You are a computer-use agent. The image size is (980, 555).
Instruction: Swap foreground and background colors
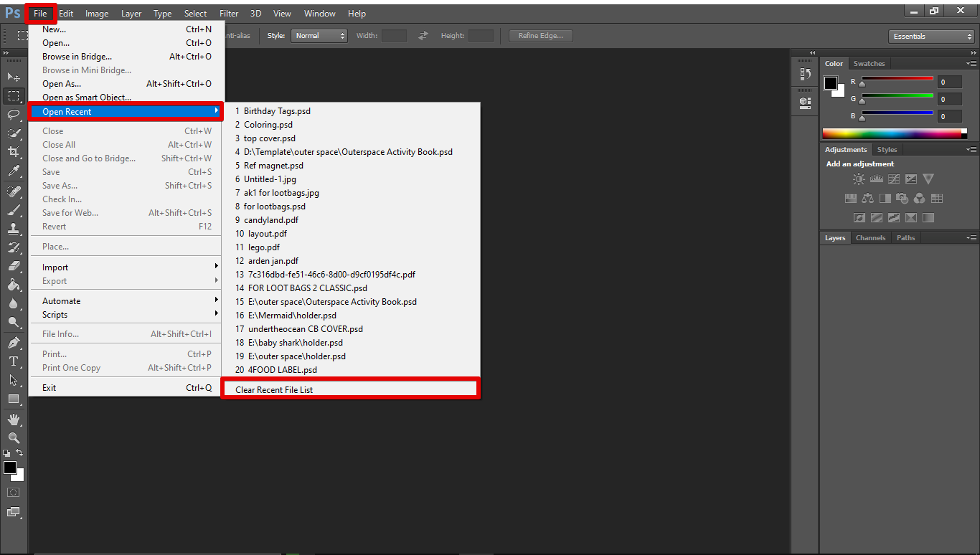[x=20, y=452]
